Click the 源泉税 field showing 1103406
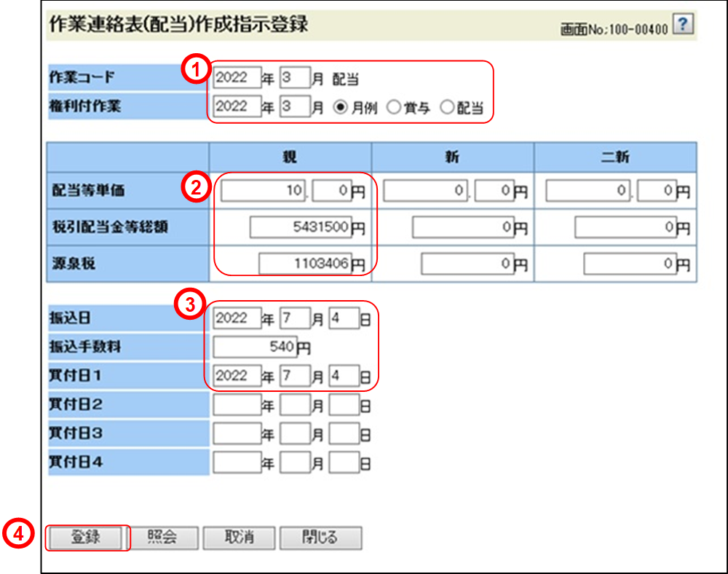Screen dimensions: 728x574 pos(306,264)
